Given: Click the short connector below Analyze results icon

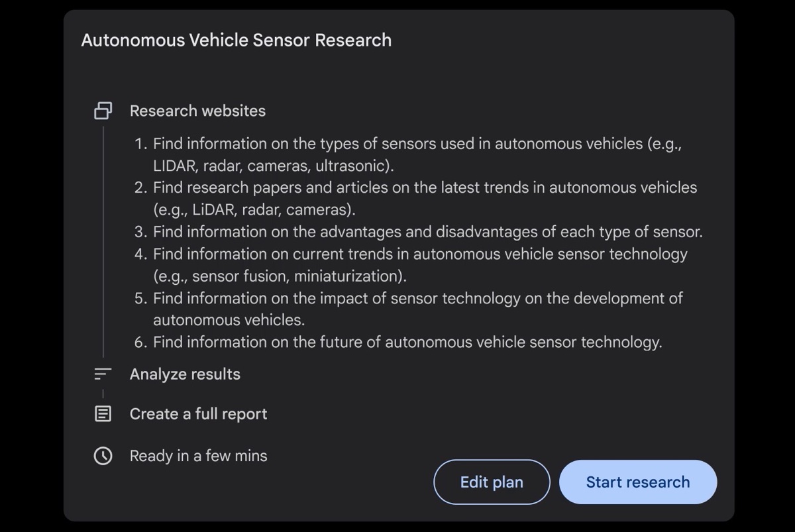Looking at the screenshot, I should click(x=103, y=394).
